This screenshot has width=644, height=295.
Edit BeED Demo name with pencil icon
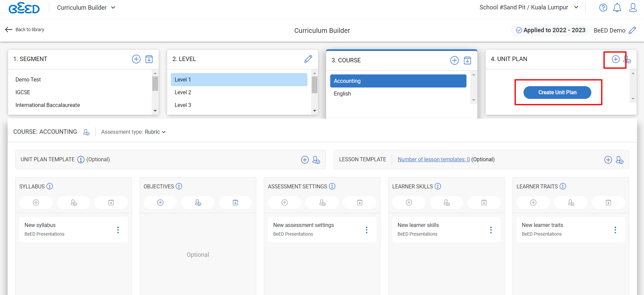pyautogui.click(x=632, y=30)
